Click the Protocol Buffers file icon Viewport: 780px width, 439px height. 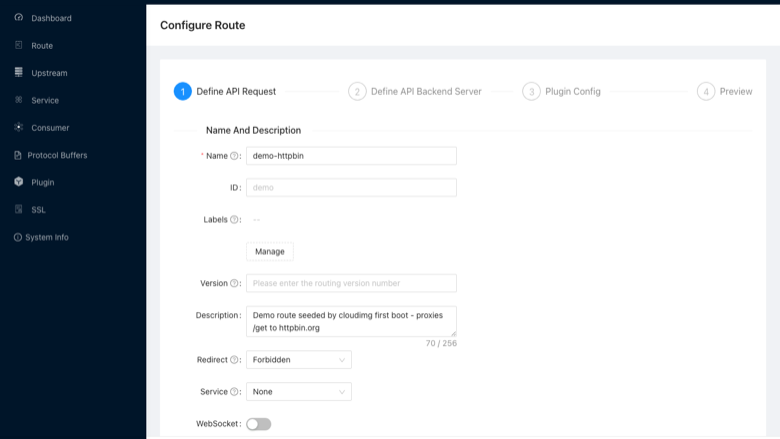[x=18, y=155]
